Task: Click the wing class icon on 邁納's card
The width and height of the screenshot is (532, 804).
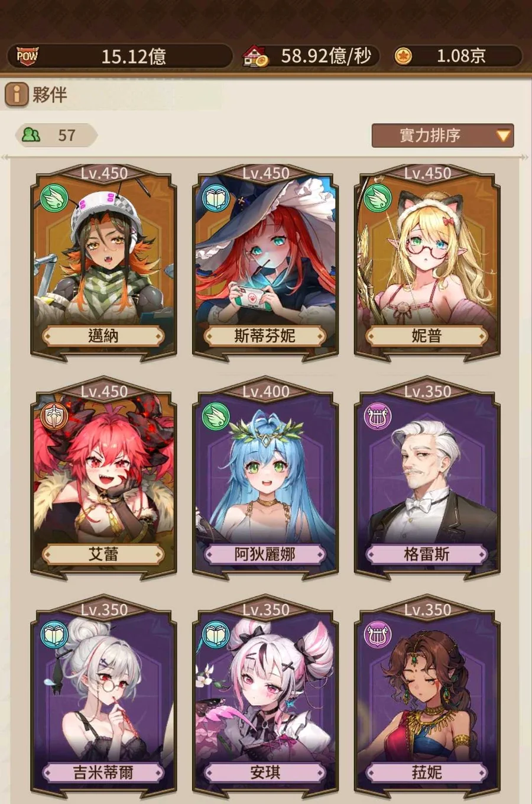Action: (x=54, y=198)
